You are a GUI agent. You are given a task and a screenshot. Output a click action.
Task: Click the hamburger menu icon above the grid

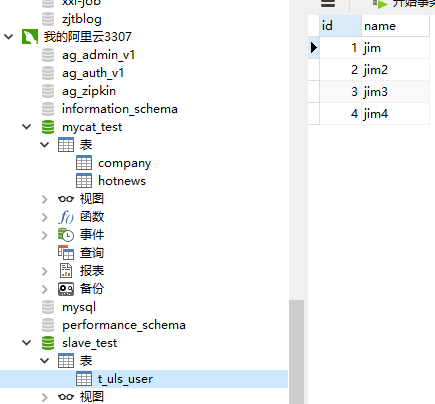(328, 3)
